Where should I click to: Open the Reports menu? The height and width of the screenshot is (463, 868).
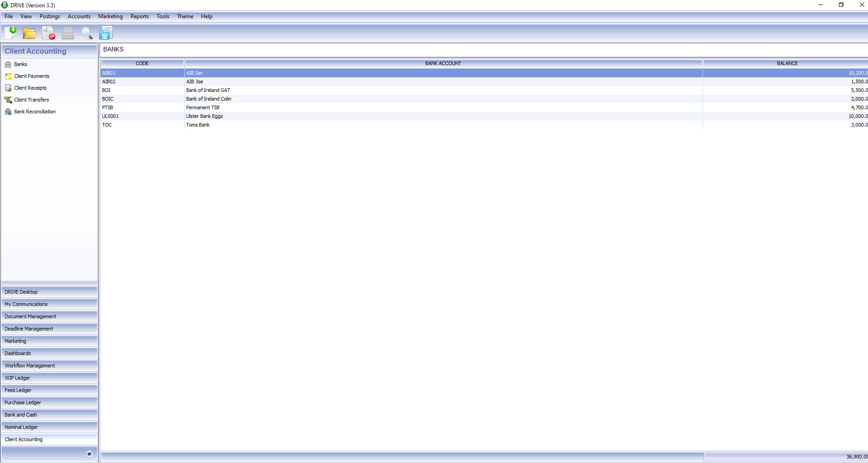[140, 16]
